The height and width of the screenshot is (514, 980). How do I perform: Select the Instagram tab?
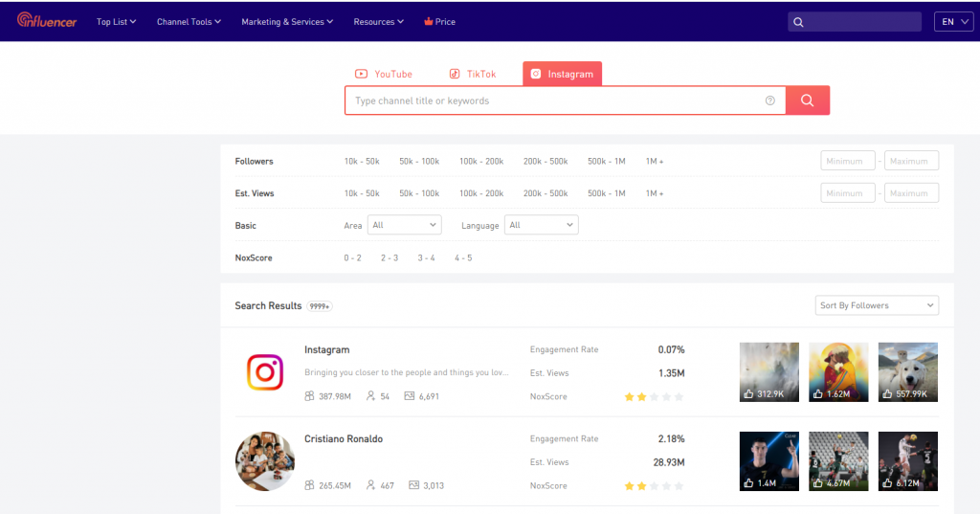click(563, 74)
